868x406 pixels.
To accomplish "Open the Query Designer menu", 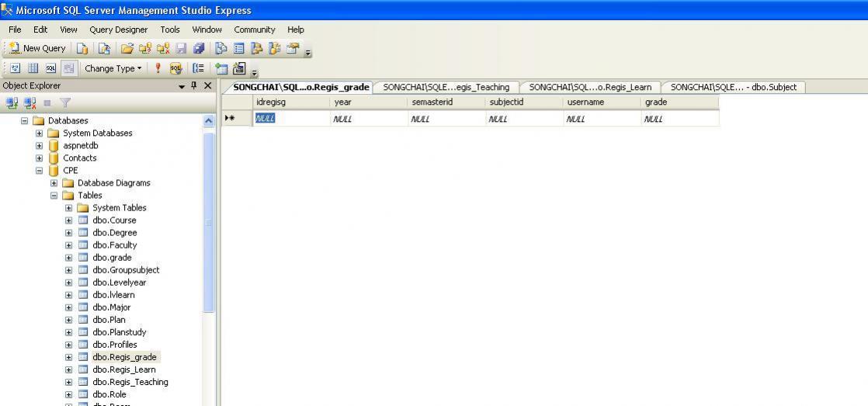I will pos(119,29).
